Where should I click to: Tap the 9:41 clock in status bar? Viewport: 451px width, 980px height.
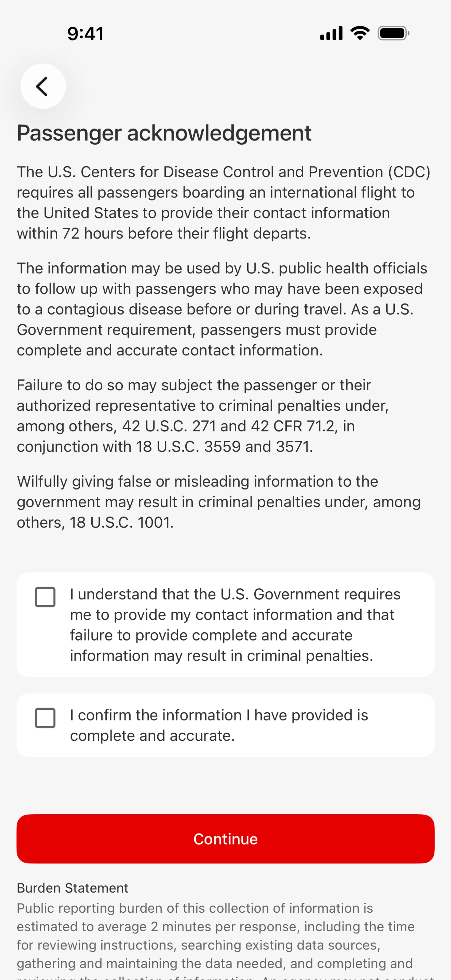tap(85, 34)
